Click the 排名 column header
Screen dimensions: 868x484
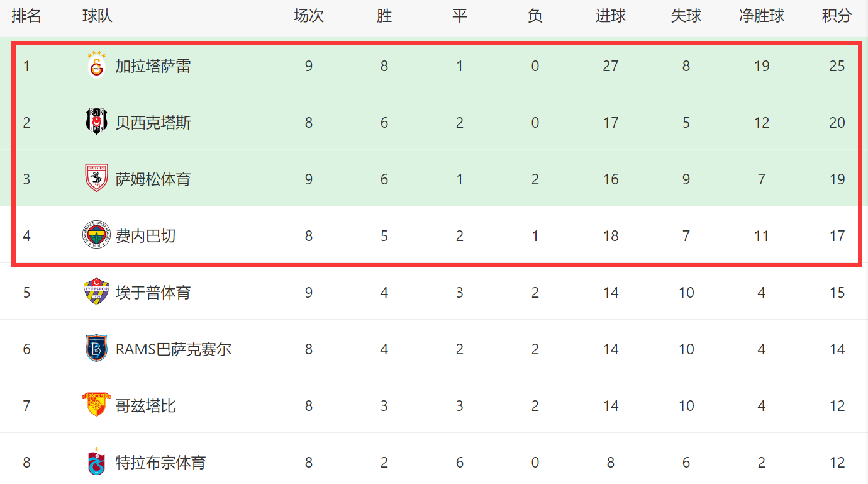click(26, 16)
